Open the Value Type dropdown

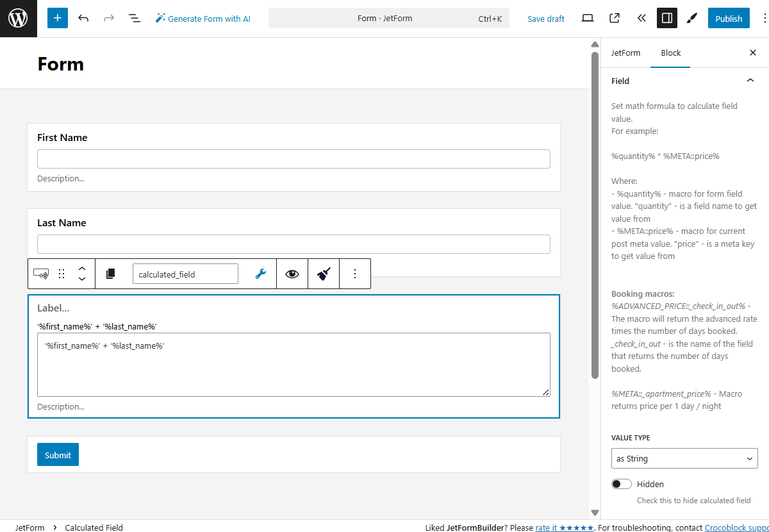pos(684,458)
